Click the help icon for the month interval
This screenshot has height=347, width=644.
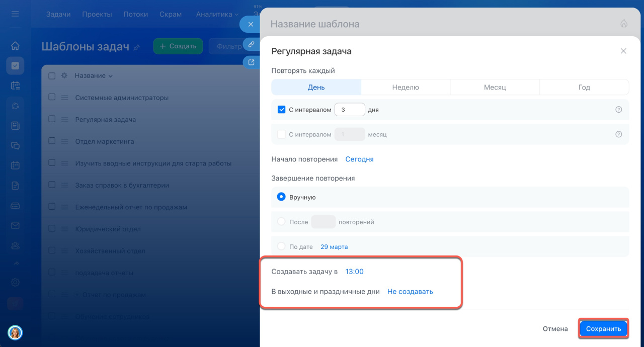click(619, 134)
